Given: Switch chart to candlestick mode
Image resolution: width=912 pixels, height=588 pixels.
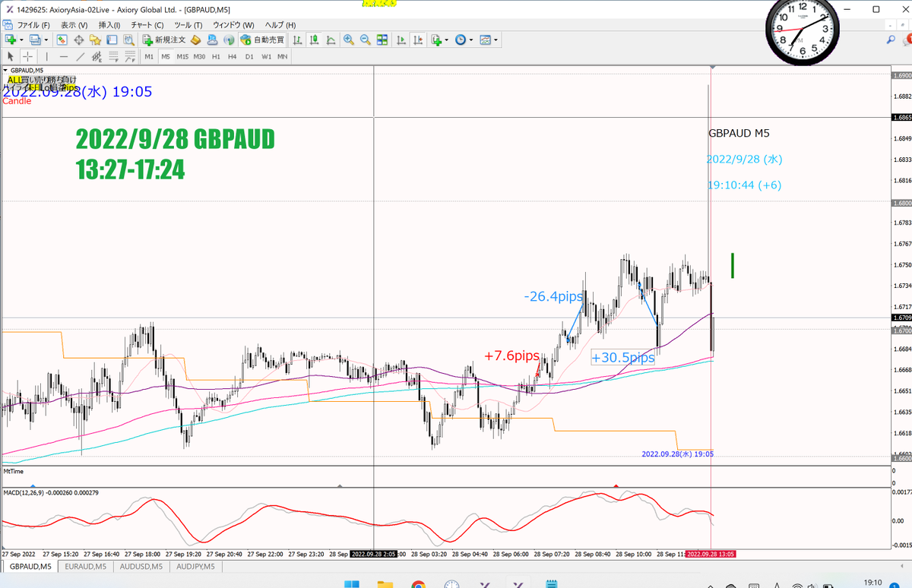Looking at the screenshot, I should [x=315, y=40].
